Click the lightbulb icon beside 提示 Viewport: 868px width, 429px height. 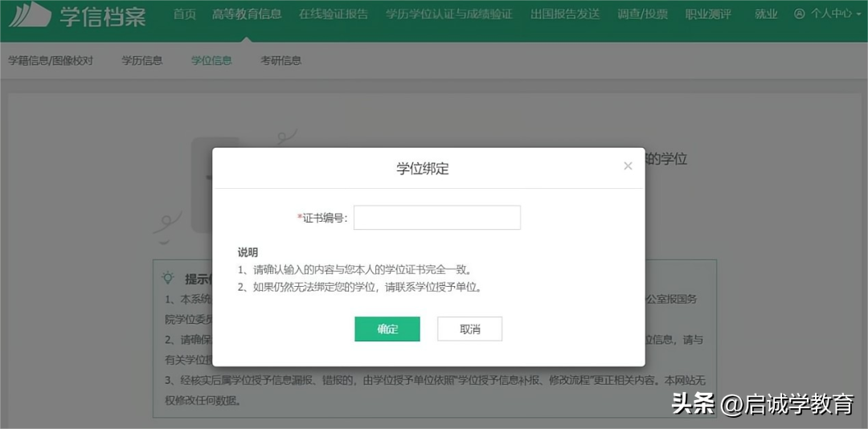pos(167,277)
